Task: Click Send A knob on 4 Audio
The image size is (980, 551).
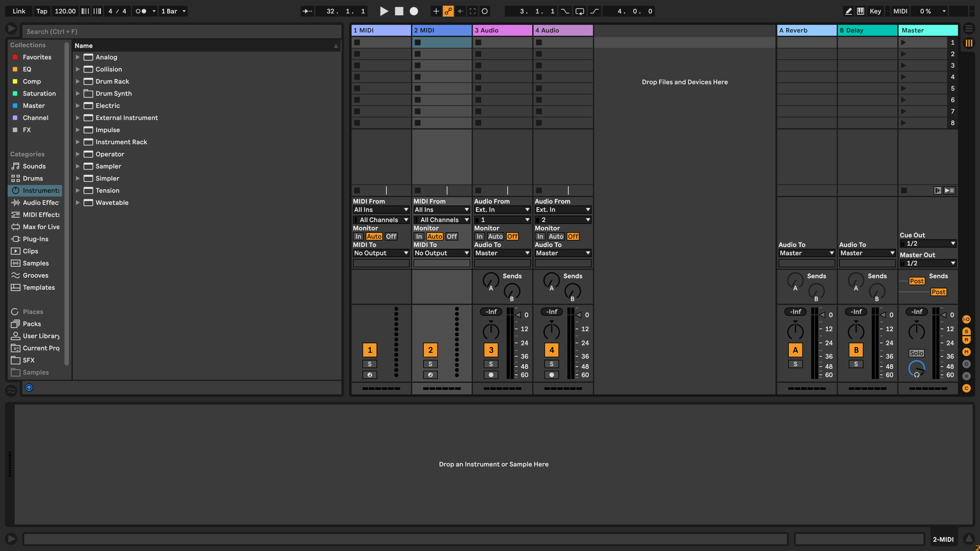Action: click(x=552, y=281)
